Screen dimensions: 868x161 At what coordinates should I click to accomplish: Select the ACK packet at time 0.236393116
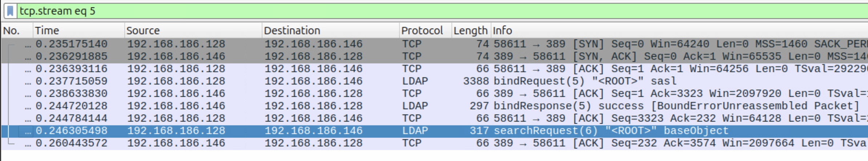[x=363, y=69]
